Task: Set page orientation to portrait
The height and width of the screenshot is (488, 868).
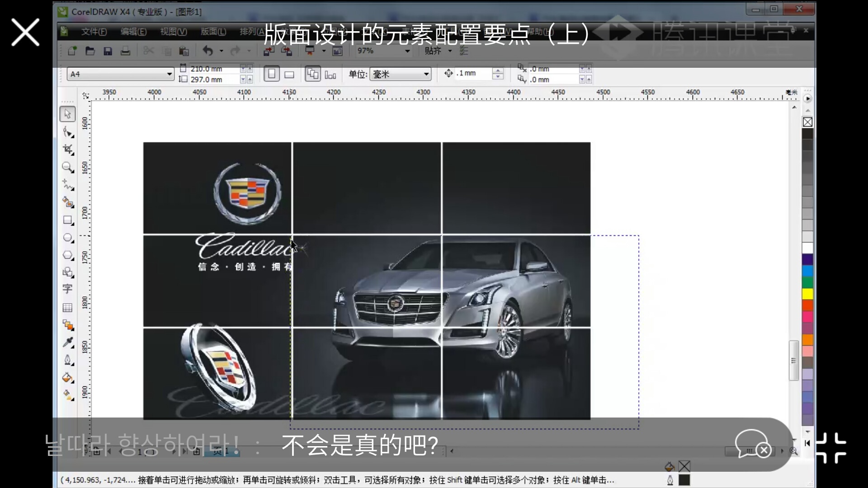Action: pos(271,74)
